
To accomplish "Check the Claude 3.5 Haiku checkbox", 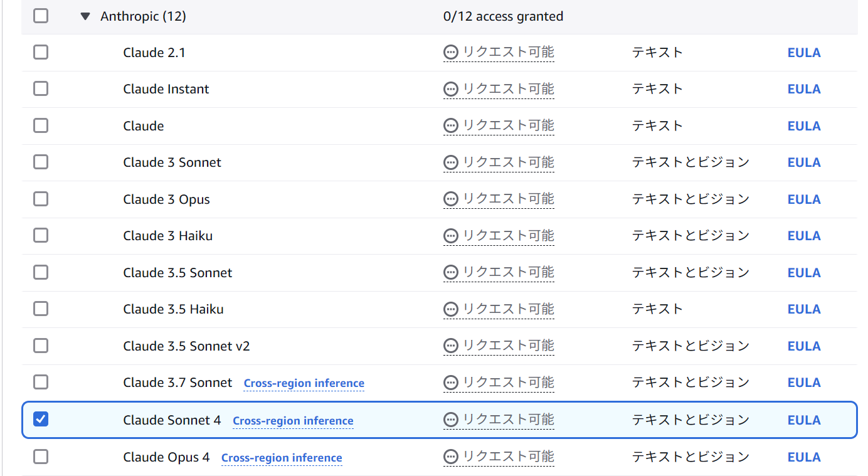I will pos(41,309).
